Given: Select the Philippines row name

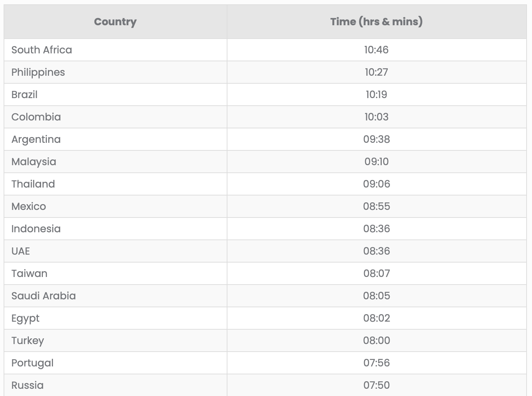Looking at the screenshot, I should click(x=38, y=72).
